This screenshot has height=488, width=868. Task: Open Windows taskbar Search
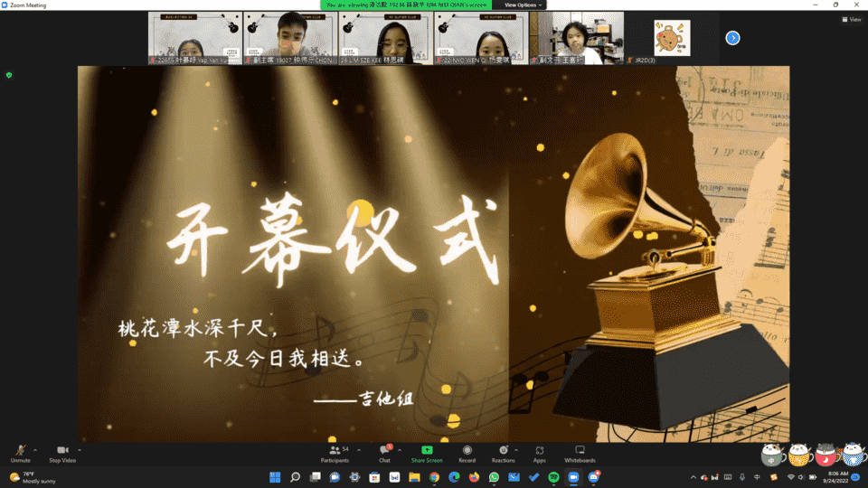tap(295, 477)
